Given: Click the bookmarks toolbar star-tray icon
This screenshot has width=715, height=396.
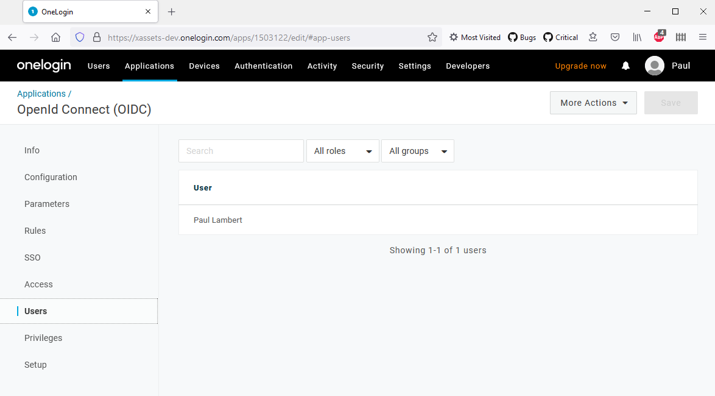Looking at the screenshot, I should (x=593, y=37).
